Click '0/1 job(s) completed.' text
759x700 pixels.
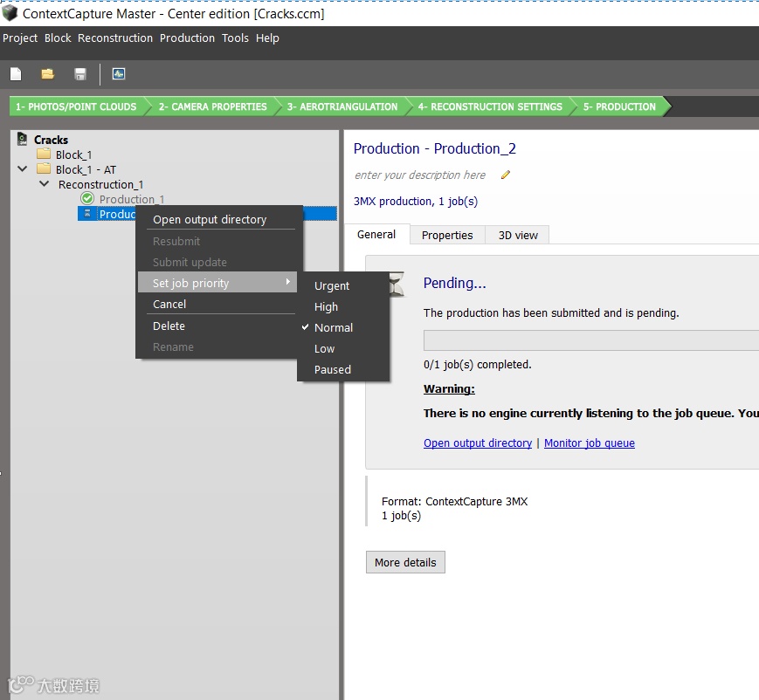[x=477, y=364]
